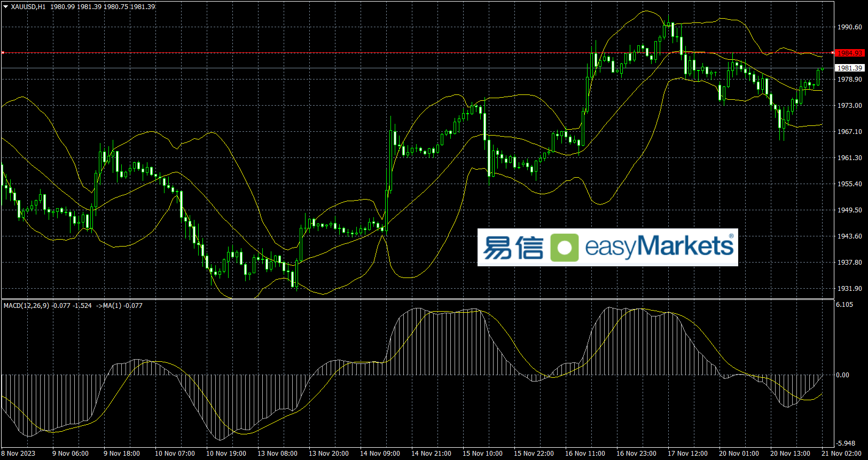Click the 14 Nov 09:00 time label
Image resolution: width=868 pixels, height=460 pixels.
pos(380,454)
